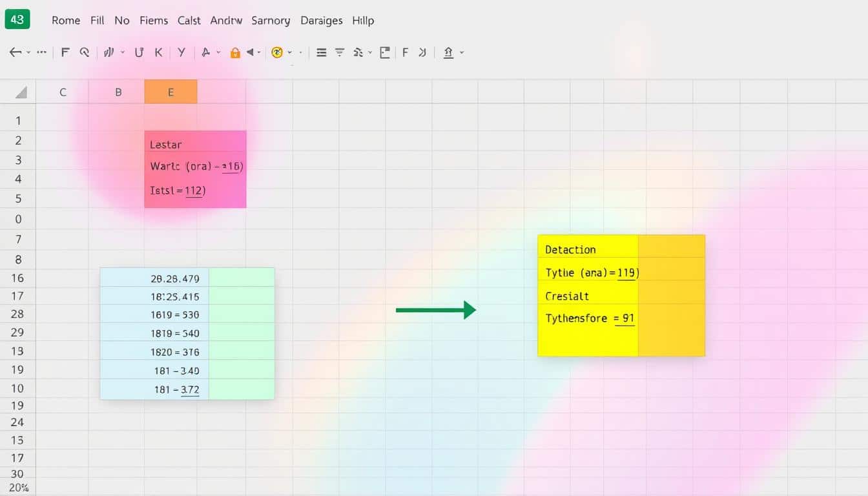Viewport: 868px width, 496px height.
Task: Open the dropdown beside the triangle icon
Action: 258,53
